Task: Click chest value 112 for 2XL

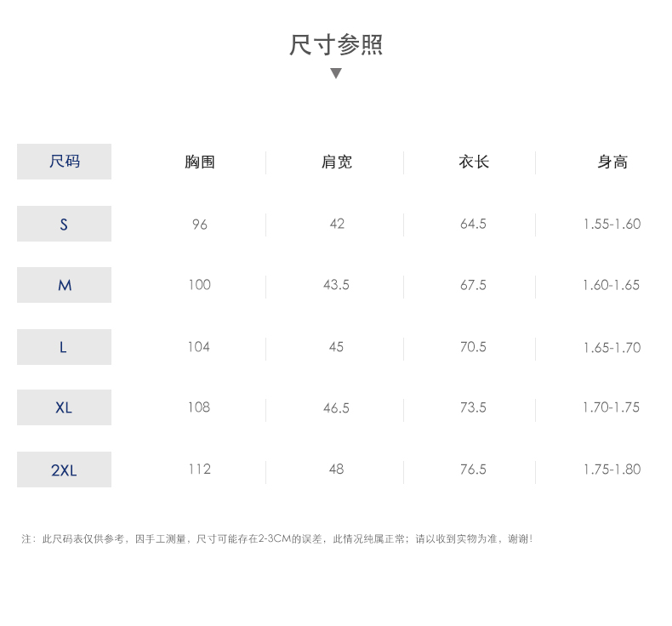Action: 200,469
